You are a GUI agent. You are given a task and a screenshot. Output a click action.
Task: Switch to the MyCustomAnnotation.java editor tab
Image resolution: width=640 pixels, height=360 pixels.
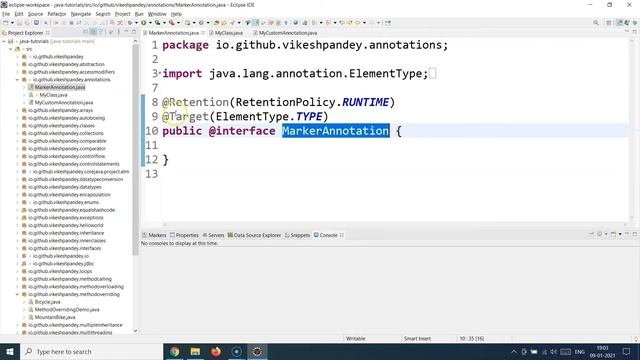[288, 33]
